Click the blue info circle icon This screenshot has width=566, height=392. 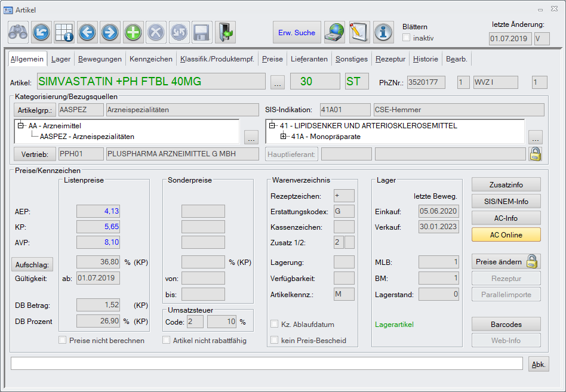click(384, 32)
